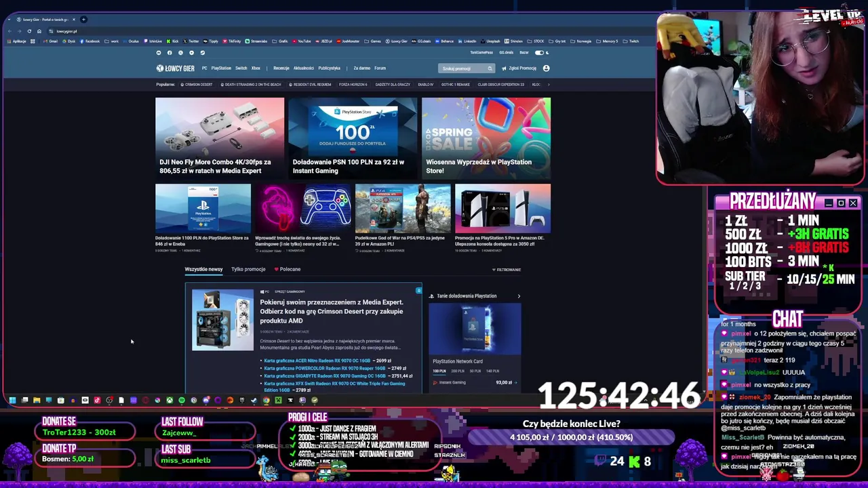Open a new browser tab with plus
868x488 pixels.
click(x=83, y=20)
